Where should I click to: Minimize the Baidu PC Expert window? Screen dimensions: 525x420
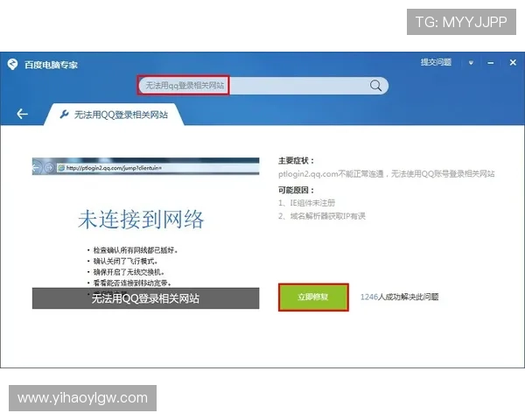tap(491, 63)
